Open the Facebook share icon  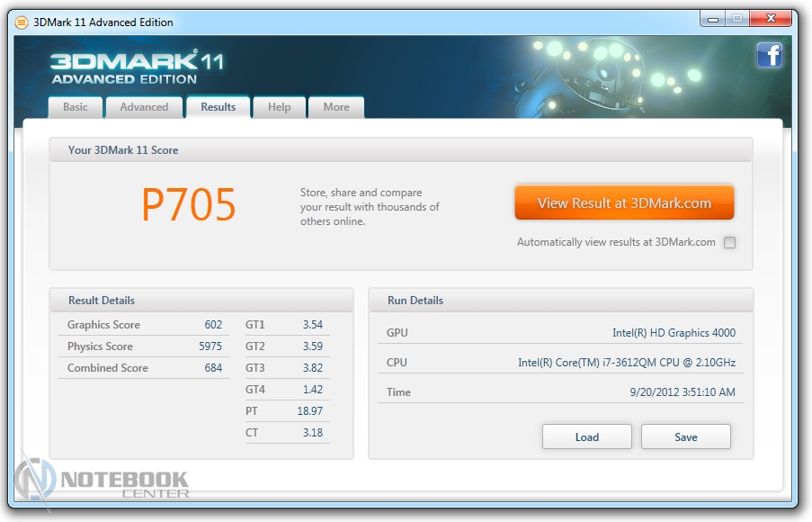coord(769,56)
